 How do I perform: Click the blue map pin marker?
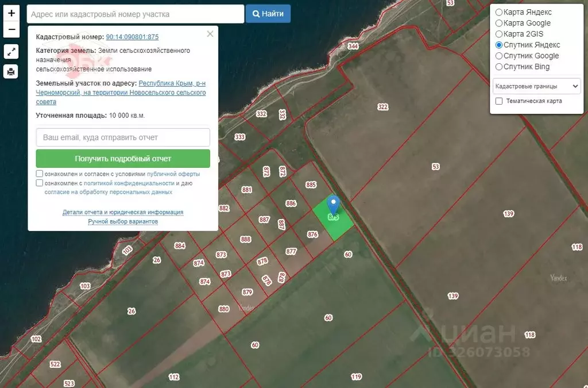coord(333,205)
